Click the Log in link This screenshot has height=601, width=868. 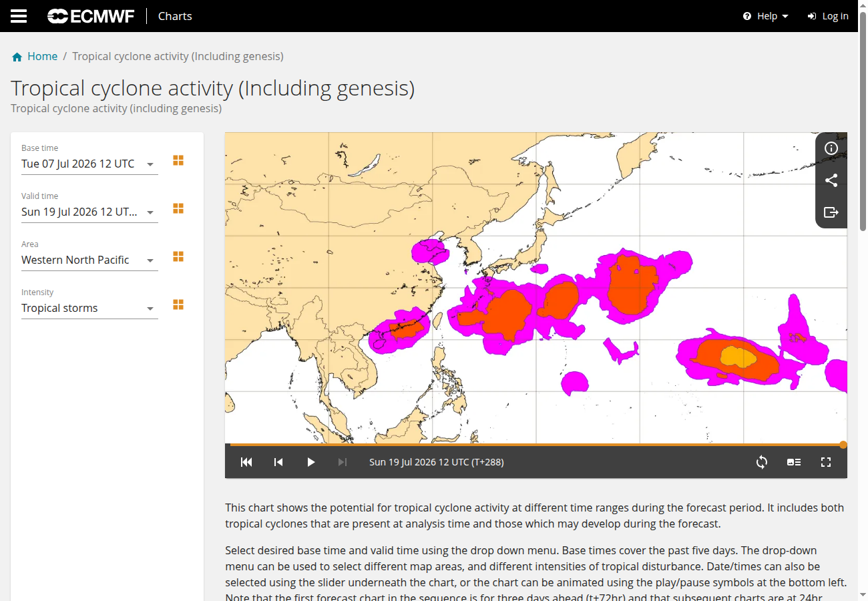tap(828, 16)
